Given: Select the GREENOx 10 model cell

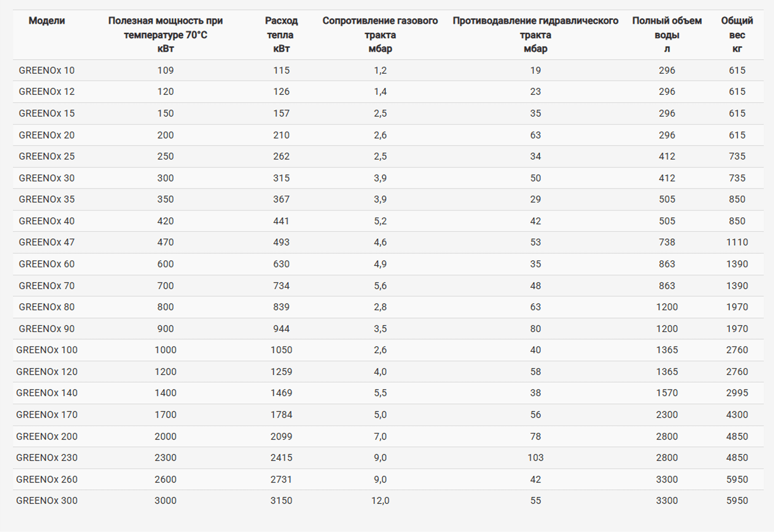Looking at the screenshot, I should [x=46, y=70].
